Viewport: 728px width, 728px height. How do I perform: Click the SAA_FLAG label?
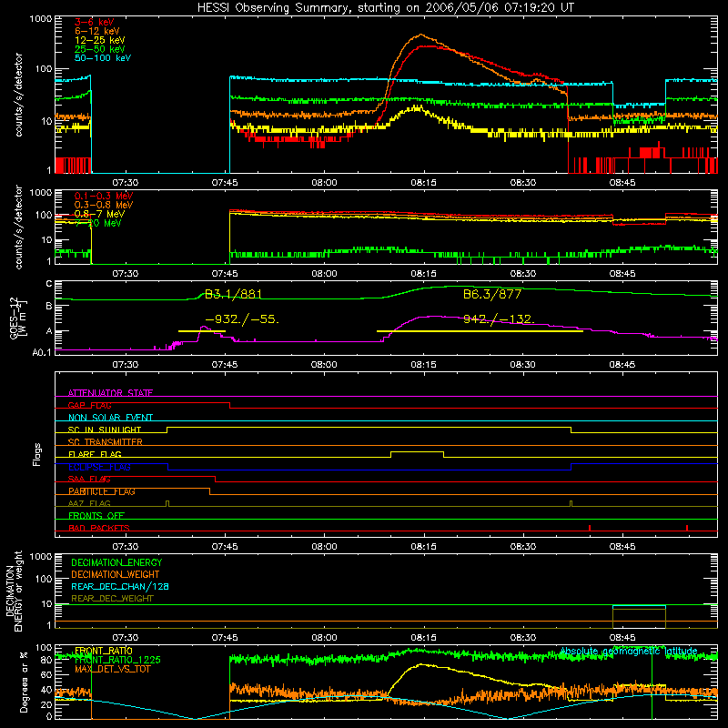tap(89, 480)
